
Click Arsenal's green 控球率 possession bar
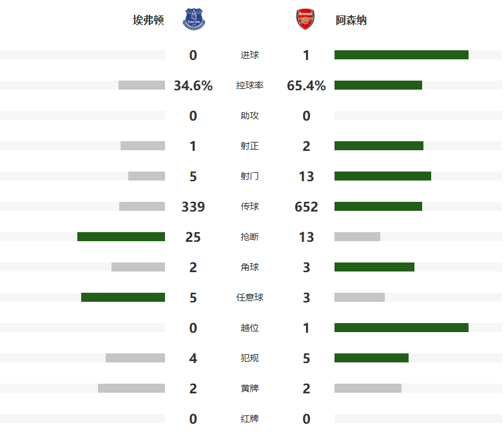(x=378, y=85)
